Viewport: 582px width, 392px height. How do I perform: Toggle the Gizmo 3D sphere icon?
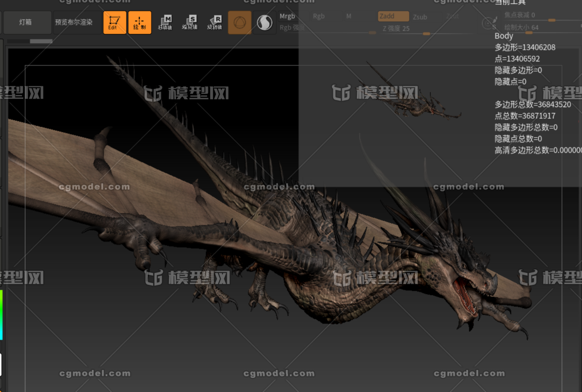click(240, 22)
